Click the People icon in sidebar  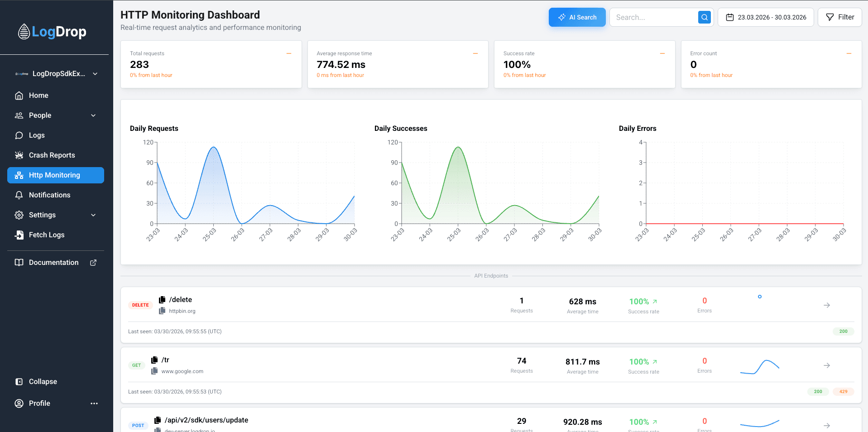(x=19, y=115)
